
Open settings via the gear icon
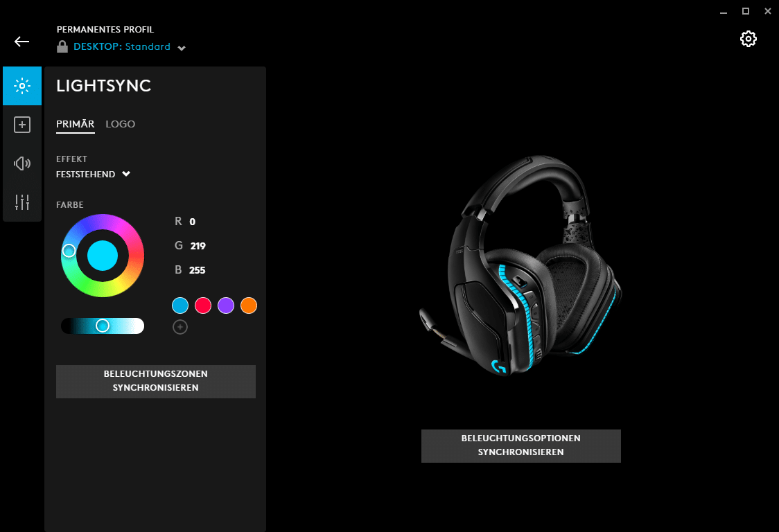[x=749, y=39]
